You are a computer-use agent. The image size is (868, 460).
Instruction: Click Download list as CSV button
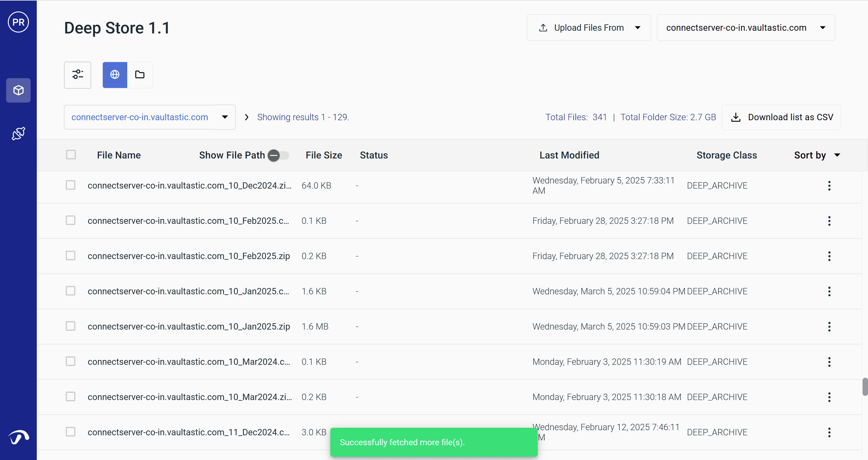781,117
